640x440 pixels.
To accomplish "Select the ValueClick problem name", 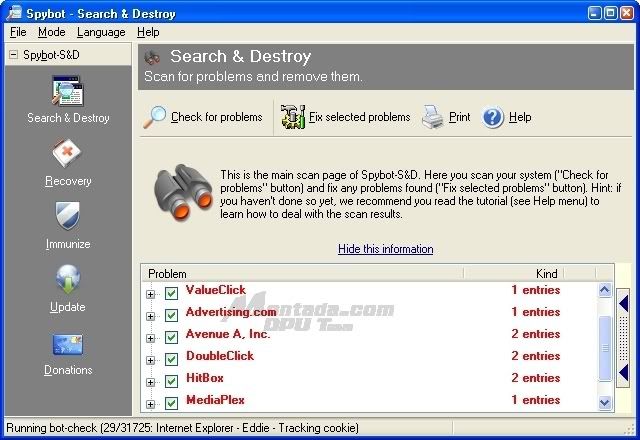I will 216,290.
